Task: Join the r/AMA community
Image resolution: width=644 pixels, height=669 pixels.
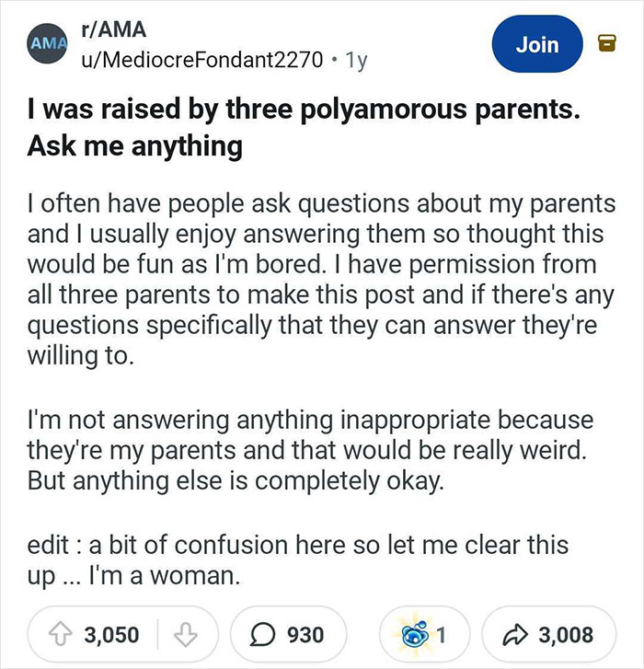Action: point(537,43)
